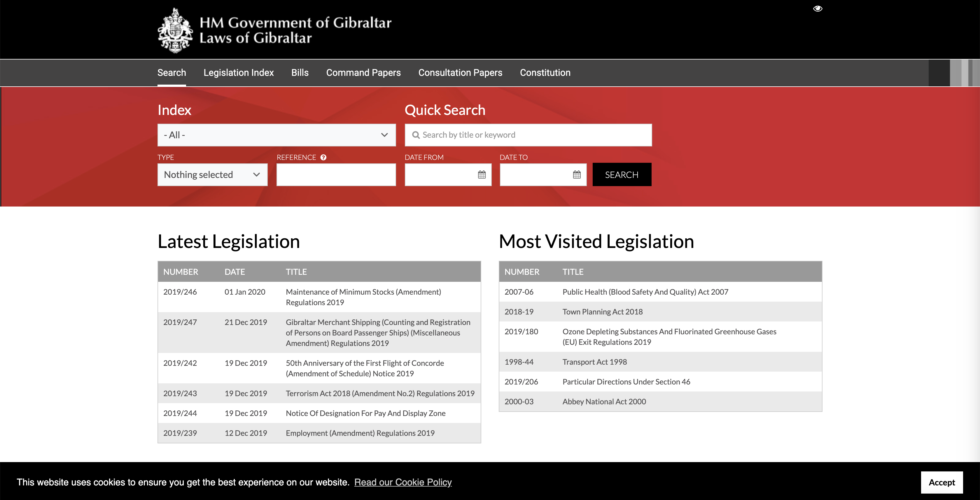Accept the cookie policy
Screen dimensions: 980x500
942,482
